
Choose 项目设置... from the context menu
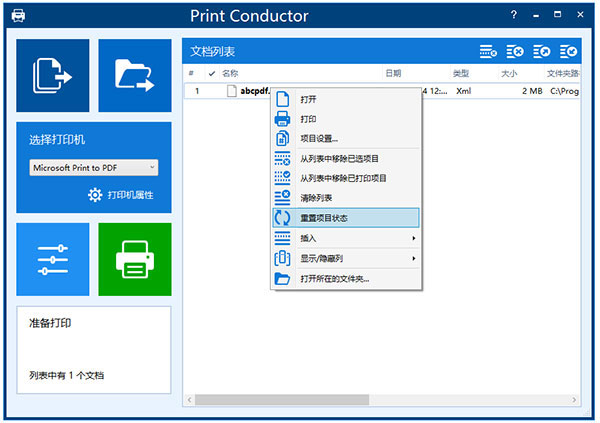tap(346, 139)
